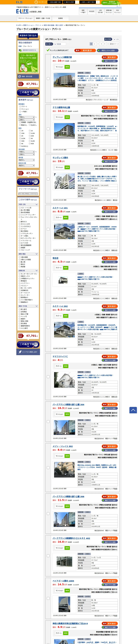Tick the オートロック checkbox
This screenshot has height=644, width=138.
(x=20, y=293)
